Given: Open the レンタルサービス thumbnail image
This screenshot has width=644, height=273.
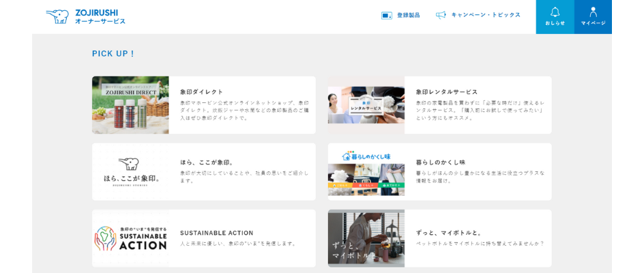Looking at the screenshot, I should pos(366,105).
